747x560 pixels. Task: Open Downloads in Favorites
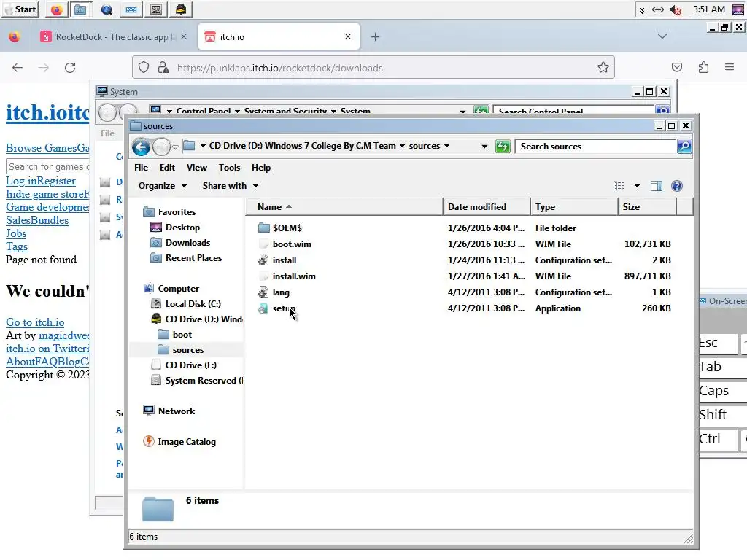point(187,243)
